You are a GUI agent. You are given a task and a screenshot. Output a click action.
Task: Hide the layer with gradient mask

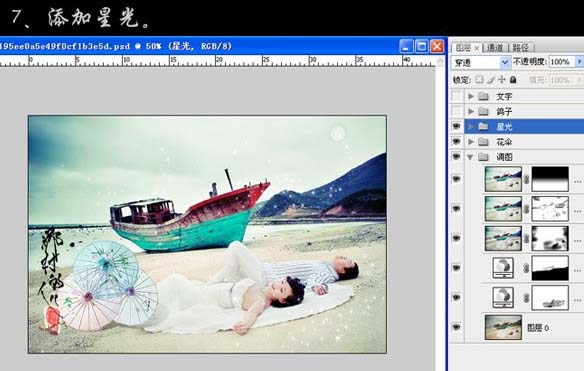pos(457,179)
